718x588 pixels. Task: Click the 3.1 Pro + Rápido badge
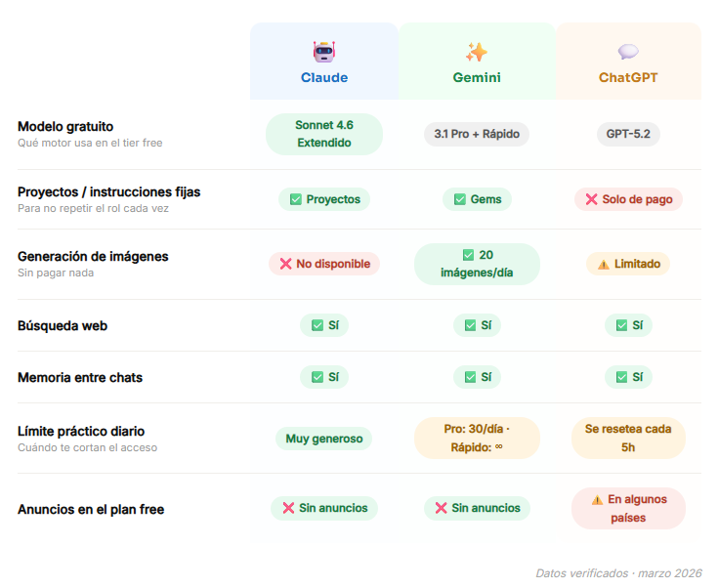point(477,134)
